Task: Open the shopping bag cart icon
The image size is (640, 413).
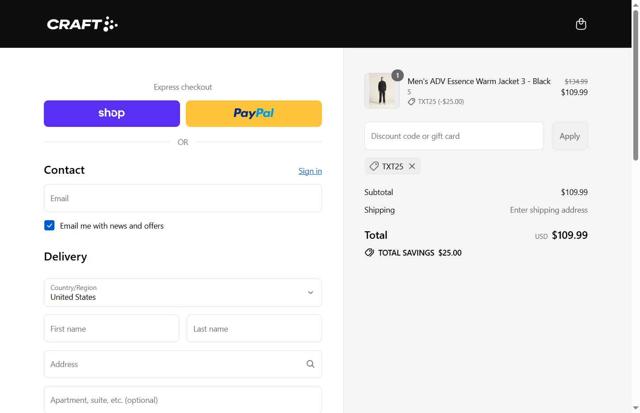Action: pos(581,24)
